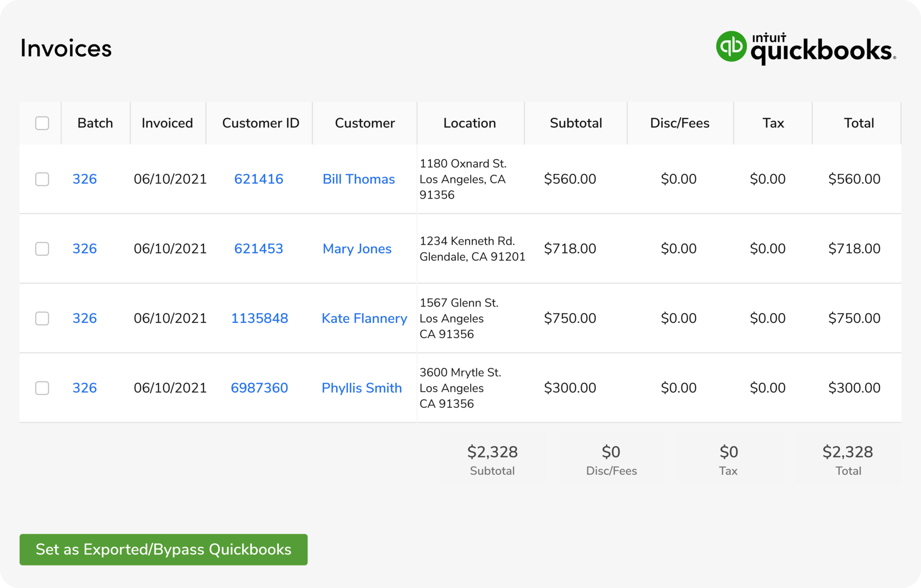
Task: Open batch 326 for Bill Thomas
Action: 84,179
